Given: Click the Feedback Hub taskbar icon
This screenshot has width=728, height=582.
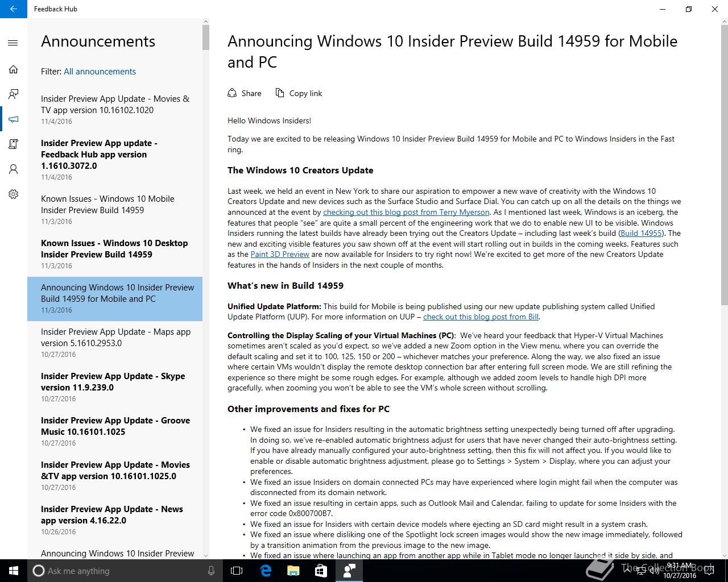Looking at the screenshot, I should point(349,571).
